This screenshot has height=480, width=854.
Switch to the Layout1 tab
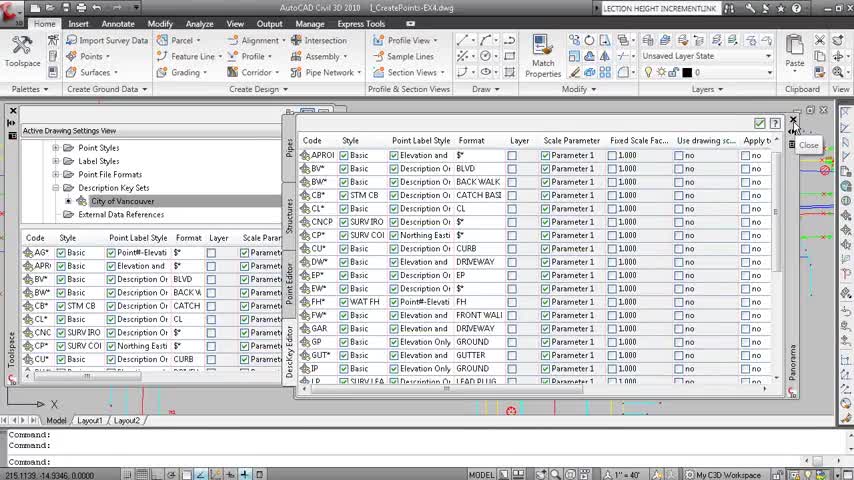90,421
